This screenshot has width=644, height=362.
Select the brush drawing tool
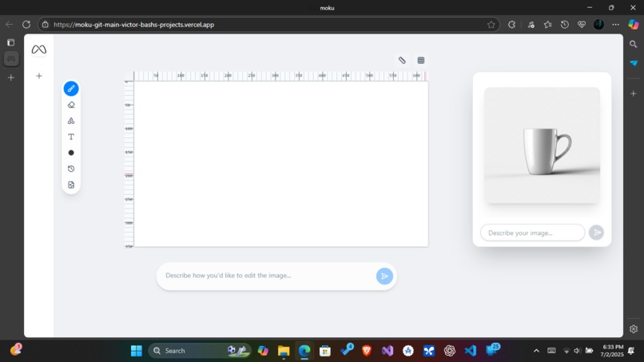click(x=71, y=89)
